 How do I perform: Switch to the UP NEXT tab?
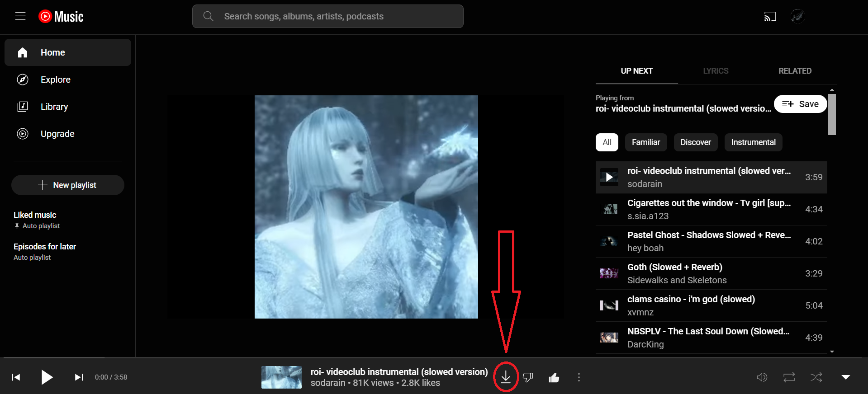pyautogui.click(x=636, y=71)
